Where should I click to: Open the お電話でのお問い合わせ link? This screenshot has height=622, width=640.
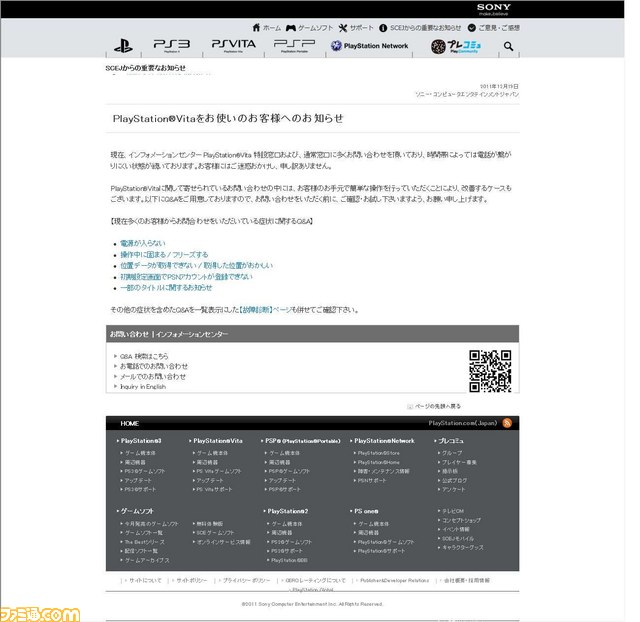(x=154, y=366)
